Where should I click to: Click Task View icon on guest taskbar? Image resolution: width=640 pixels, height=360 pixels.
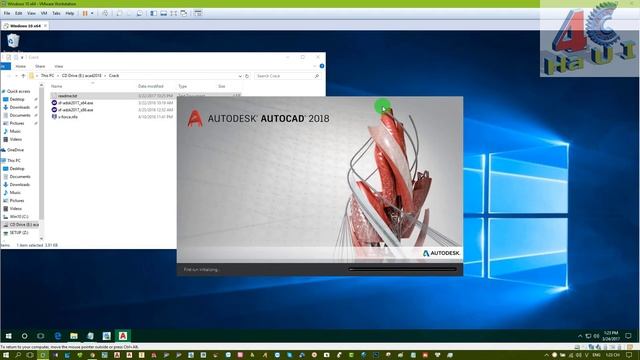40,336
